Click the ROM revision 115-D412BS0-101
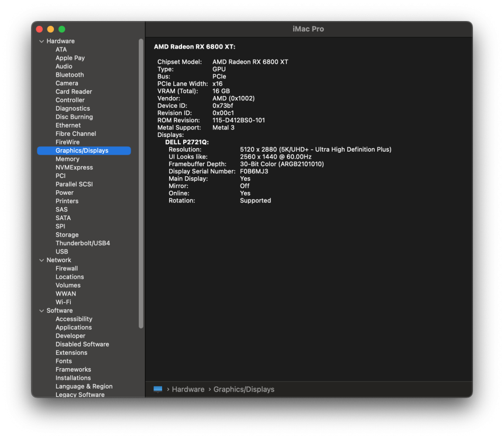504x439 pixels. (238, 120)
